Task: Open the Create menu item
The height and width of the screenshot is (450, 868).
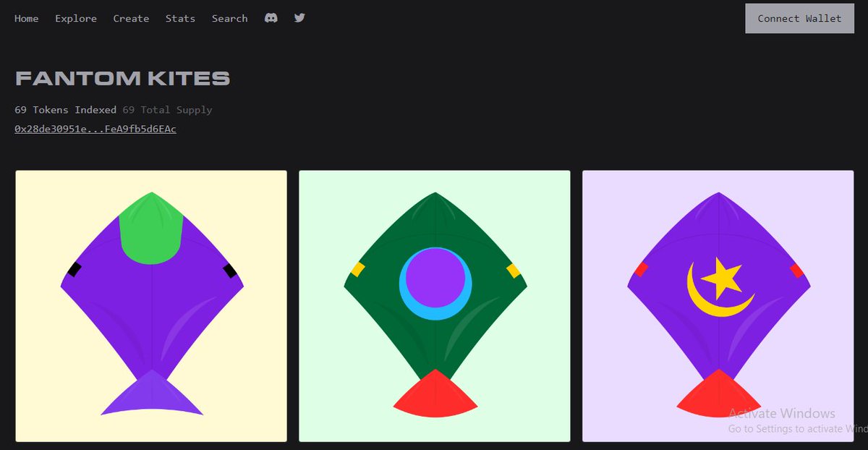Action: [131, 18]
